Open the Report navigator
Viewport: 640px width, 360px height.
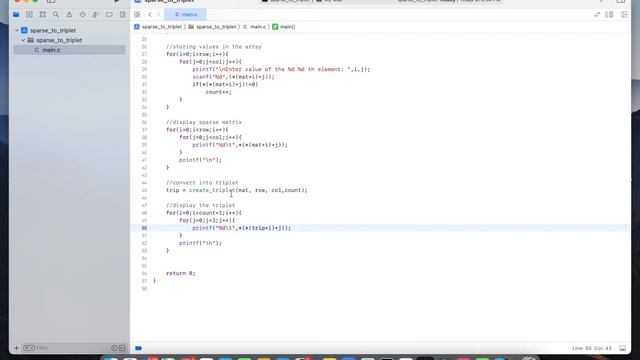[x=122, y=15]
